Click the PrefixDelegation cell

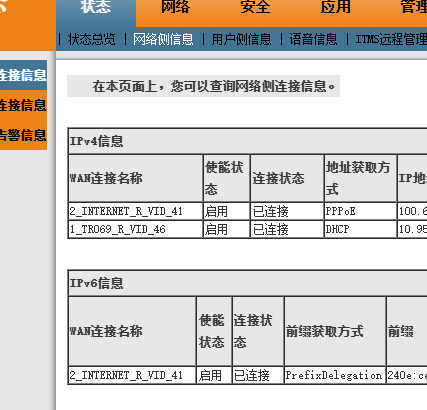pos(335,375)
